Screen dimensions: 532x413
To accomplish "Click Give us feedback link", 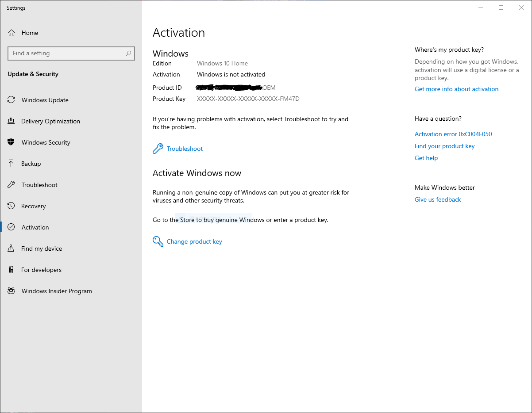I will (438, 199).
